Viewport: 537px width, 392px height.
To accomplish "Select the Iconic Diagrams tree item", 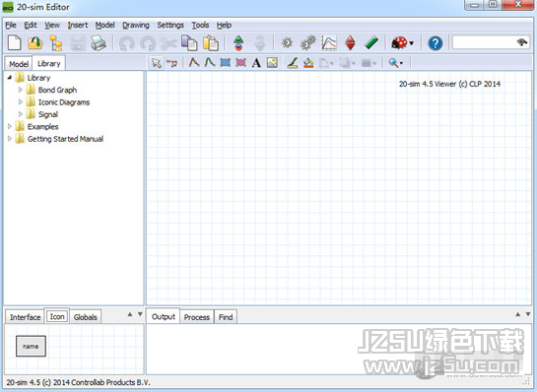I will (64, 102).
